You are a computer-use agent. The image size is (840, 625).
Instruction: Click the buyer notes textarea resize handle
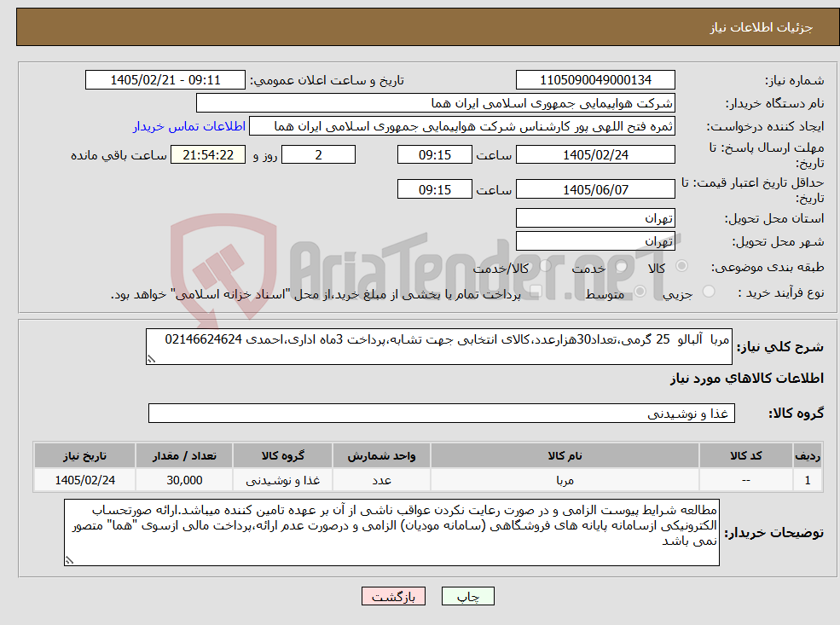coord(69,560)
